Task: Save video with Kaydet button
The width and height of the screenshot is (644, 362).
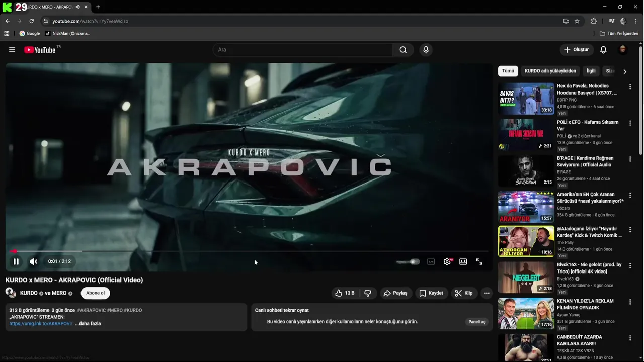Action: click(432, 293)
